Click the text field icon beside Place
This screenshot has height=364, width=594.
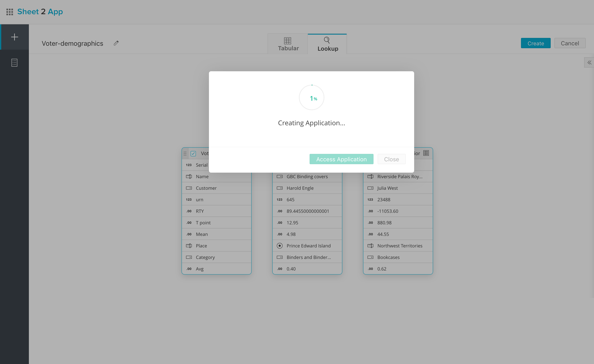tap(189, 246)
